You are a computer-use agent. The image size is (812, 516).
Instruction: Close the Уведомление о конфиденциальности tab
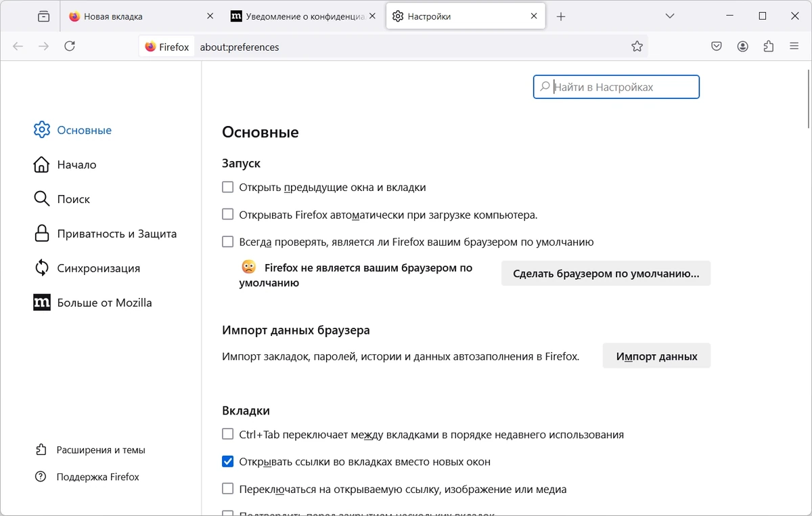372,16
